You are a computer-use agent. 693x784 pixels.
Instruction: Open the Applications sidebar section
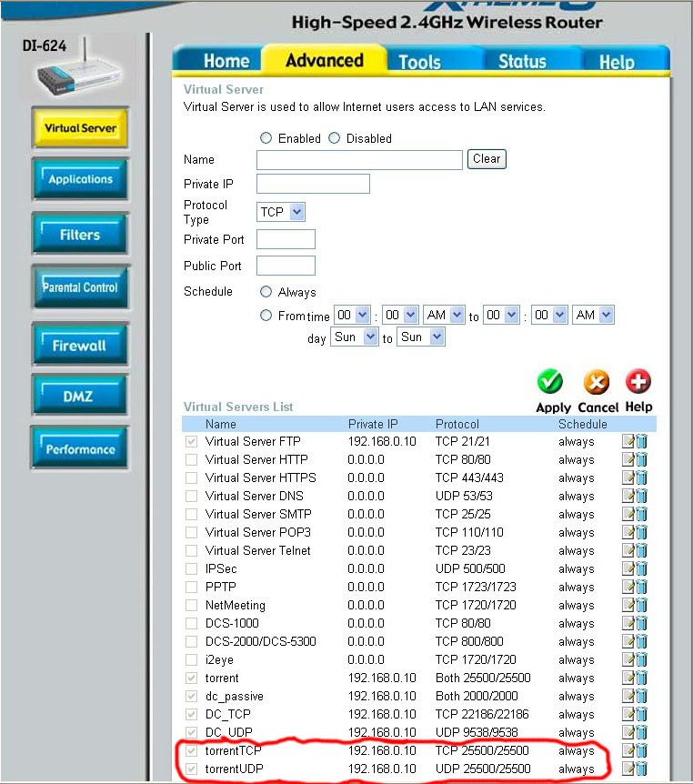(x=80, y=179)
